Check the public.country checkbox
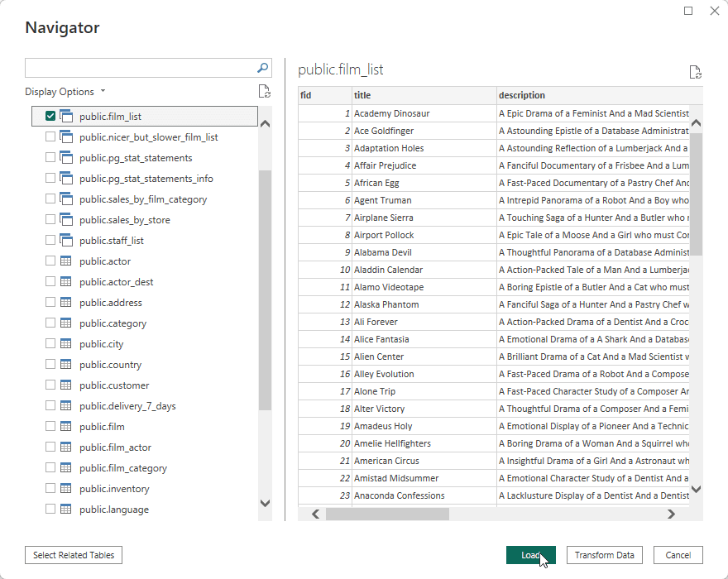This screenshot has width=728, height=579. [x=50, y=364]
